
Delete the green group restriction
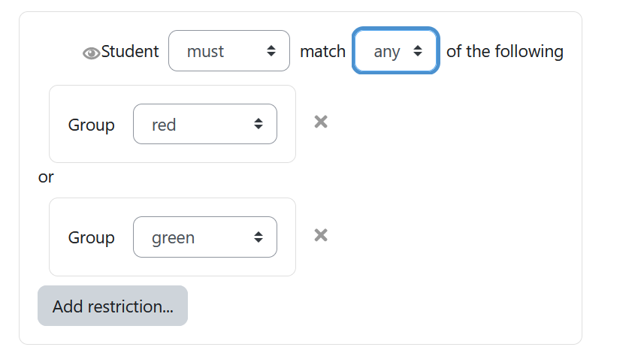tap(321, 235)
